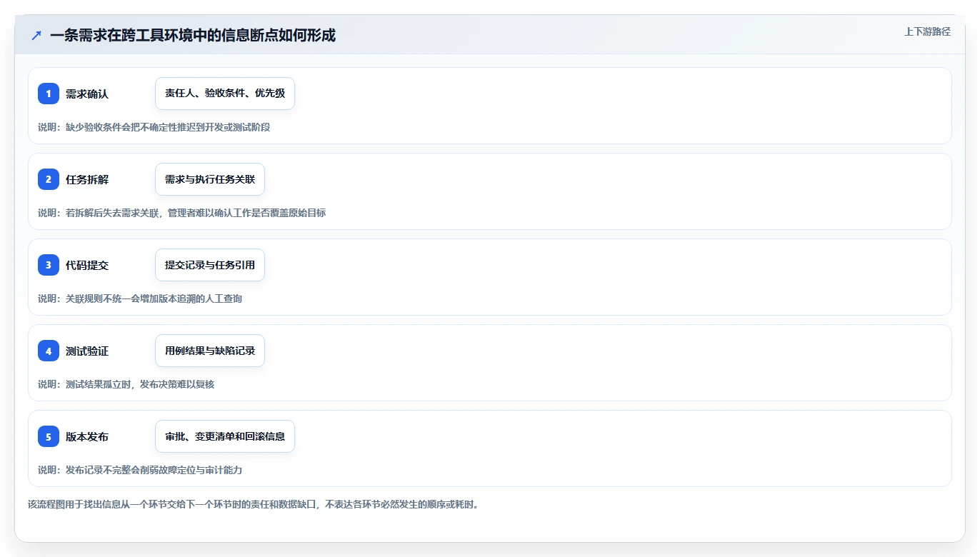Image resolution: width=980 pixels, height=557 pixels.
Task: Click the footer text starting 该流程图用于找出信息
Action: tap(253, 504)
